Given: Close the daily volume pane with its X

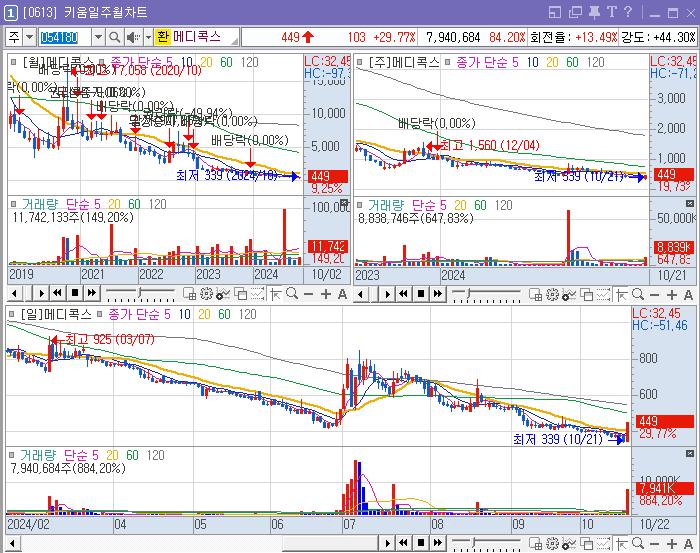Looking at the screenshot, I should (x=690, y=453).
